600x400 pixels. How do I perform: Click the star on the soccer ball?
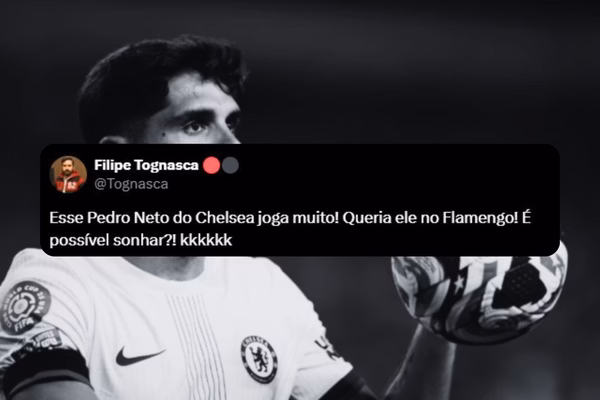click(458, 283)
